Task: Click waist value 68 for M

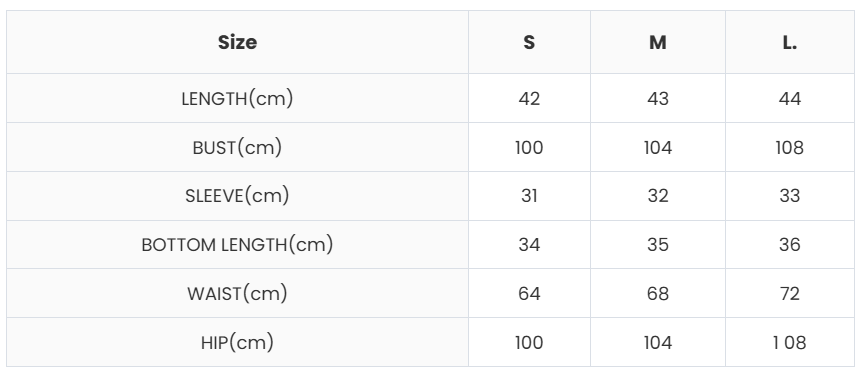Action: coord(657,294)
